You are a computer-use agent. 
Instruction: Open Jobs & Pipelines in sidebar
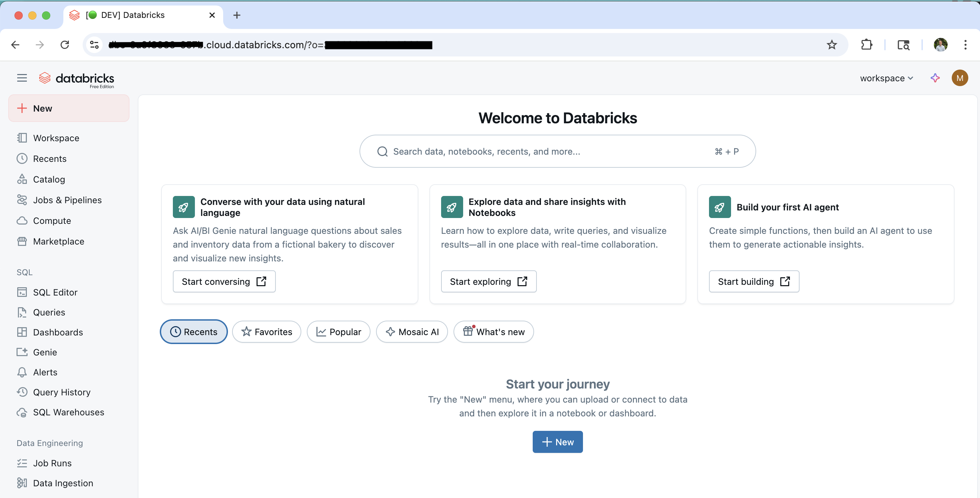pos(69,200)
